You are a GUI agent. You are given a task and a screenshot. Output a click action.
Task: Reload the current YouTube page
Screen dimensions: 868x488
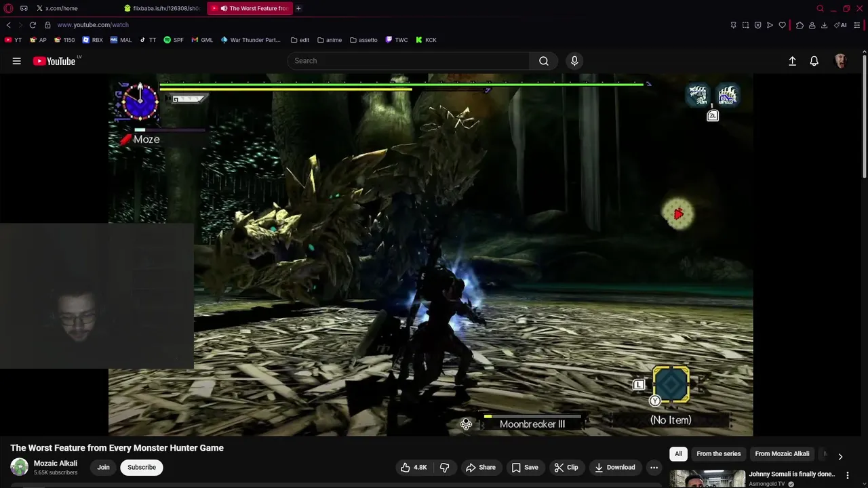coord(33,25)
